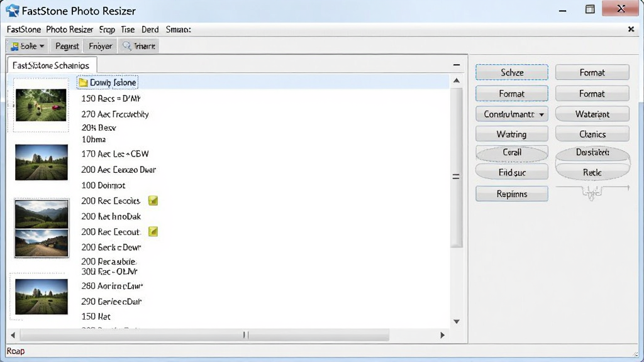Image resolution: width=644 pixels, height=362 pixels.
Task: Click the Pegrst toolbar button
Action: point(67,46)
